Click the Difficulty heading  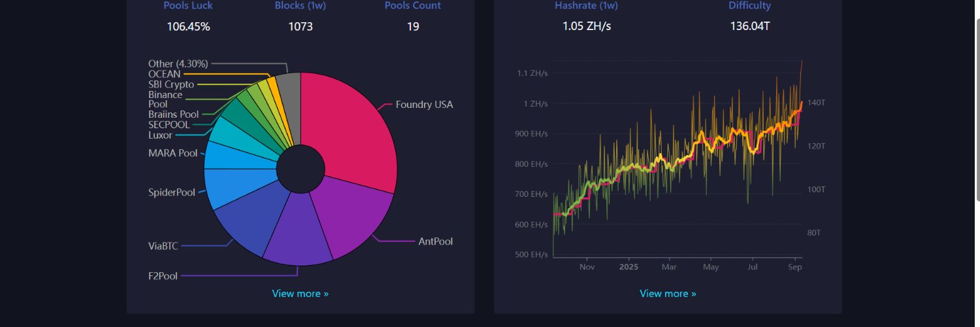[750, 5]
